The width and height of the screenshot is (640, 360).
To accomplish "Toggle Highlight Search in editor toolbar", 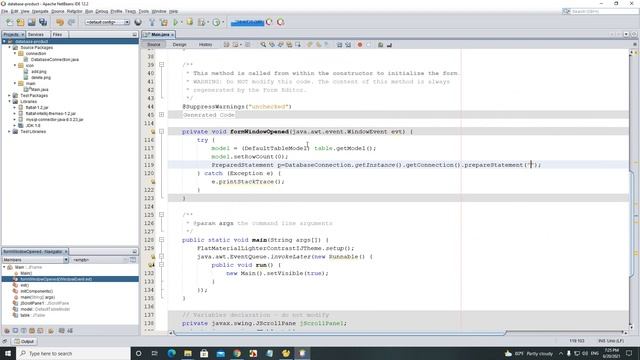I will pyautogui.click(x=289, y=44).
